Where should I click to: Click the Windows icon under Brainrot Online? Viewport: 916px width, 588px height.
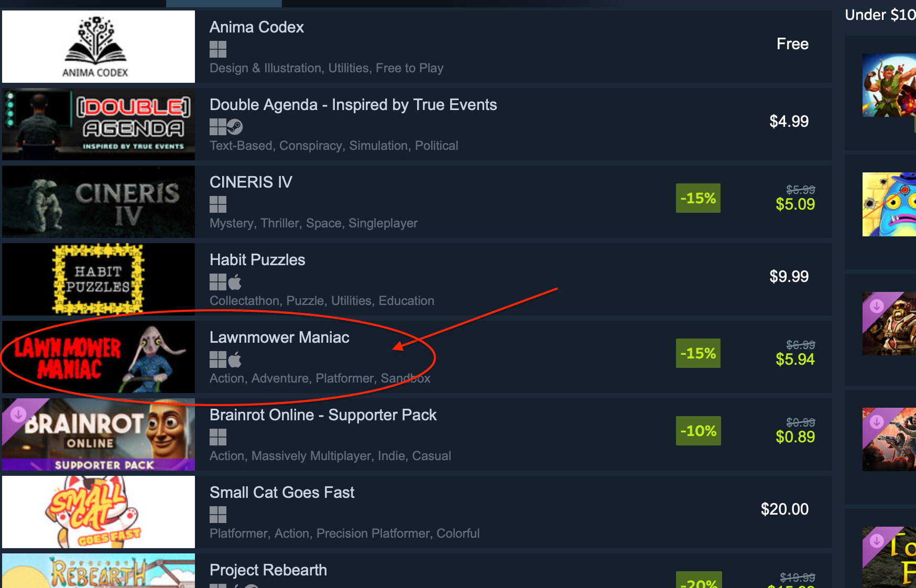tap(218, 437)
